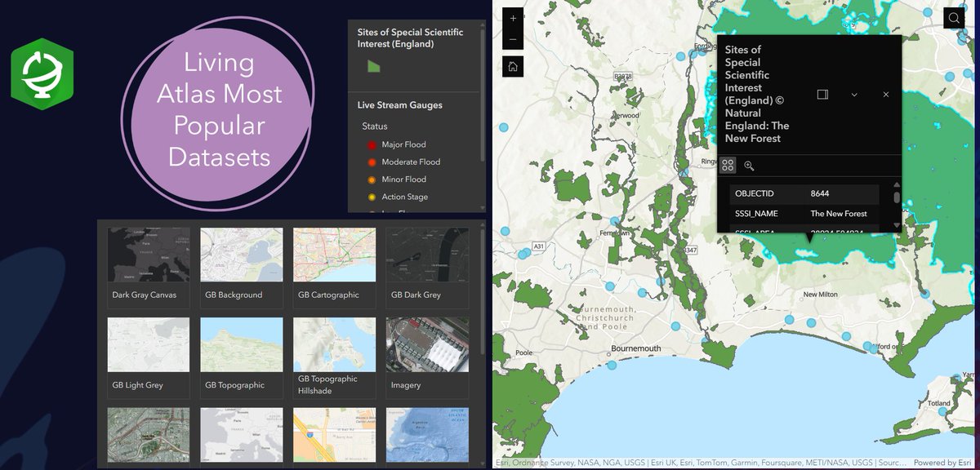Choose the GB Dark Grey basemap
The width and height of the screenshot is (980, 470).
click(x=428, y=268)
